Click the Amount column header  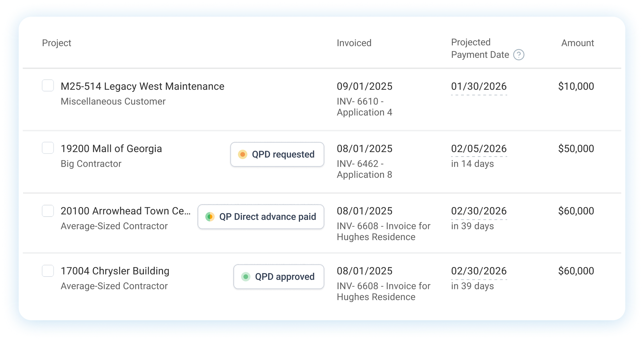[577, 43]
